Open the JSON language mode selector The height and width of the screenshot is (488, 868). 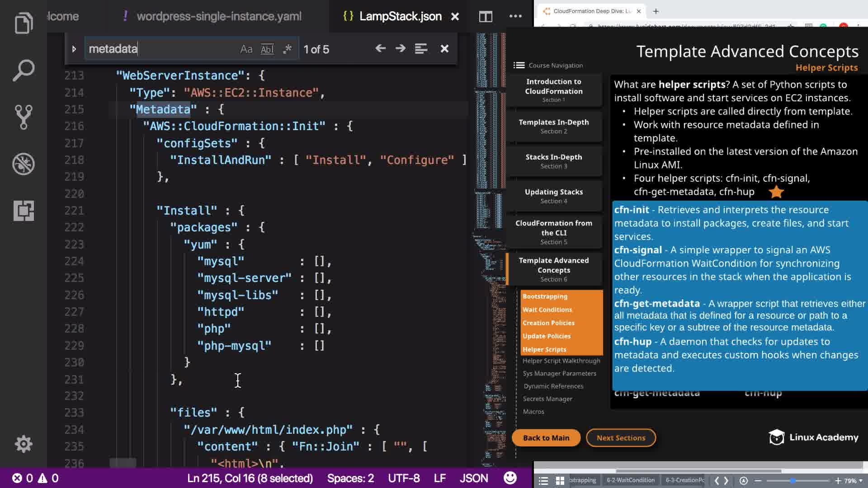click(474, 478)
